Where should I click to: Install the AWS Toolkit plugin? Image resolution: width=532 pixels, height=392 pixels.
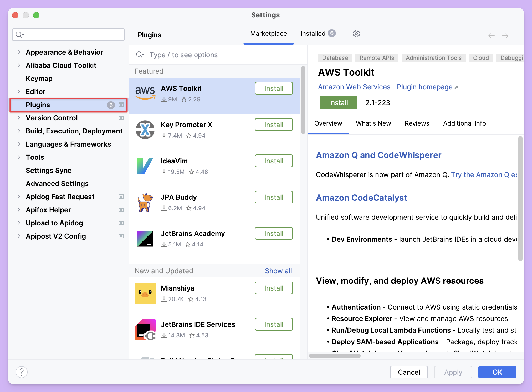pos(338,102)
